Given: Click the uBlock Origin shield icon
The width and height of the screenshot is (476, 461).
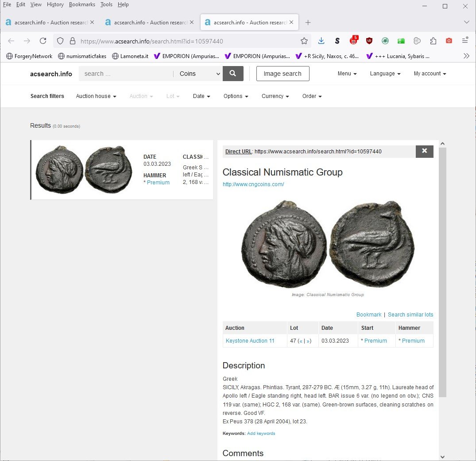Looking at the screenshot, I should coord(369,41).
